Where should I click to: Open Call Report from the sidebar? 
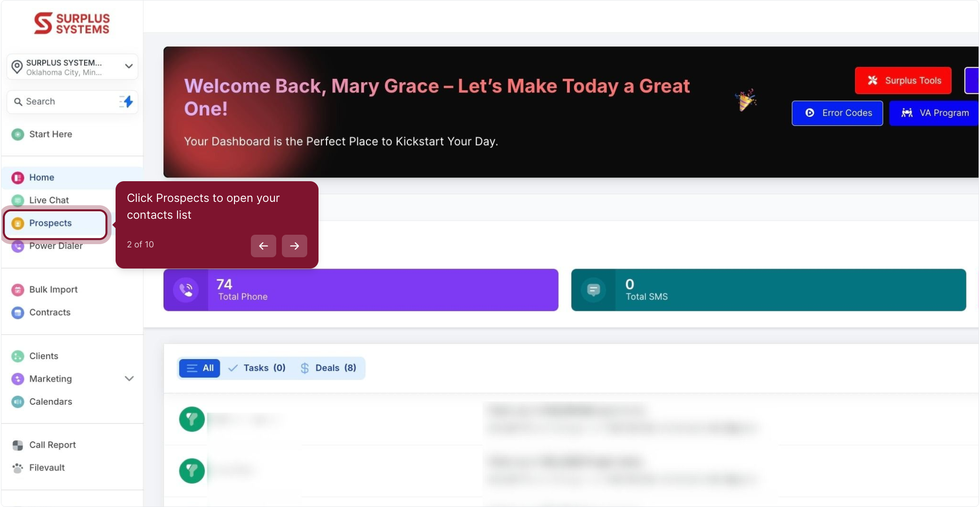pos(52,445)
